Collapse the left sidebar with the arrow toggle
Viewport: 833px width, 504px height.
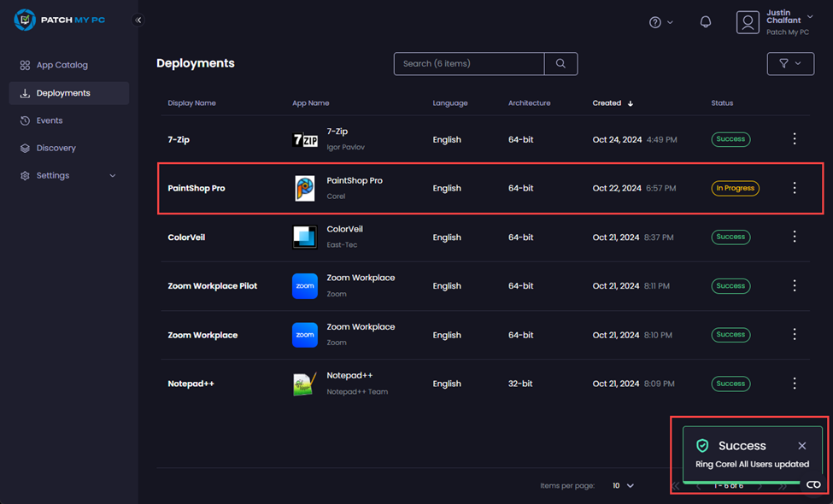point(138,19)
